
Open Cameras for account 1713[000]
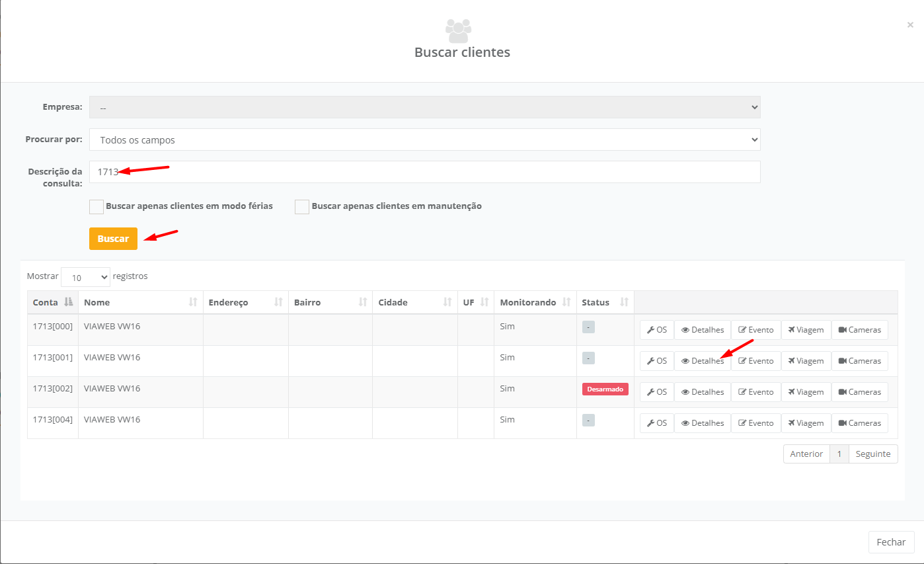coord(859,330)
